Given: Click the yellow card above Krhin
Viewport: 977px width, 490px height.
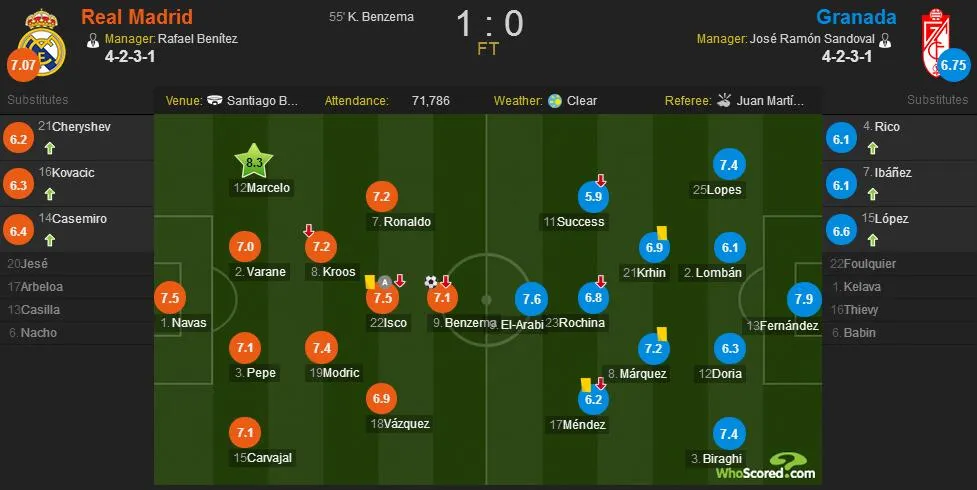Looking at the screenshot, I should pyautogui.click(x=662, y=232).
